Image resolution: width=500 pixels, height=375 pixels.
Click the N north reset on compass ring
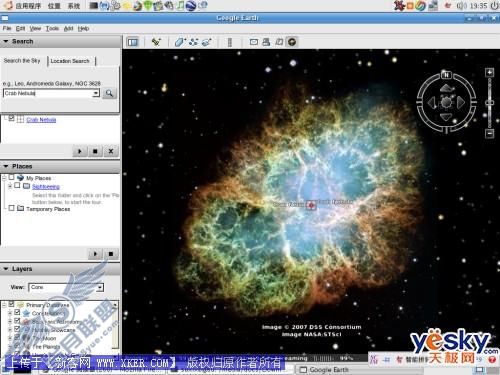446,75
